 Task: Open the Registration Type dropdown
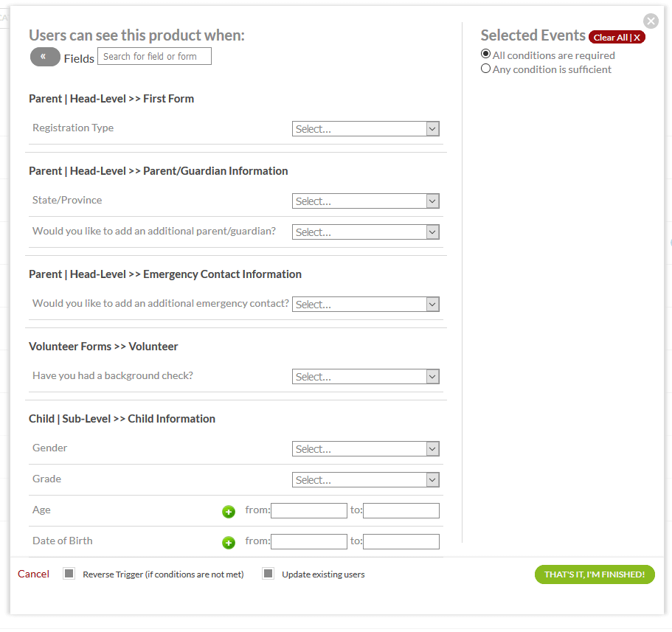coord(366,129)
